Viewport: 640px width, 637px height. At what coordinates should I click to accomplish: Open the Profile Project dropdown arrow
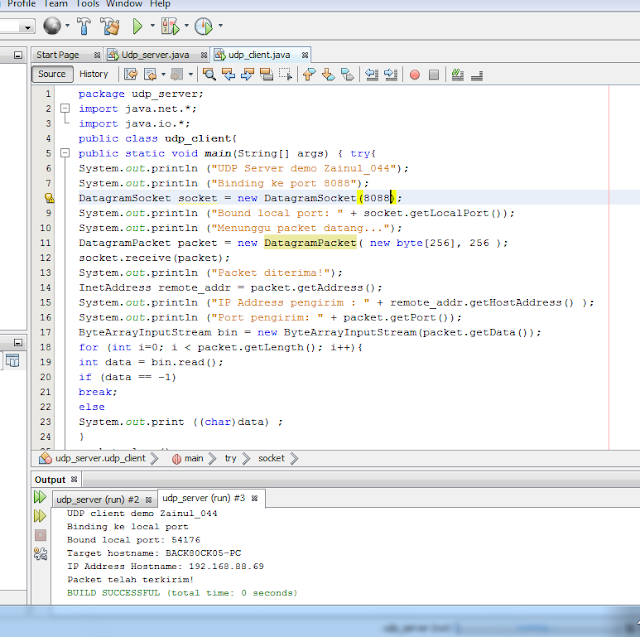coord(220,26)
